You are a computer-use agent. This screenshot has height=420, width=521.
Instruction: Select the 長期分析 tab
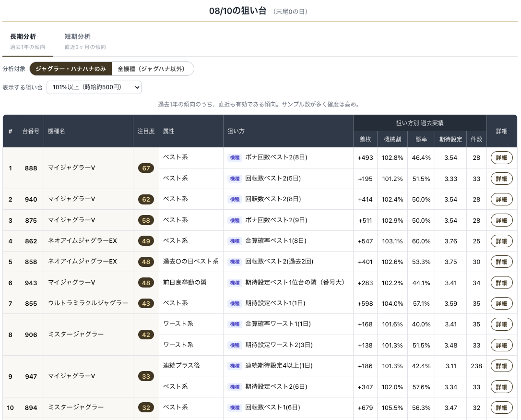click(x=27, y=41)
